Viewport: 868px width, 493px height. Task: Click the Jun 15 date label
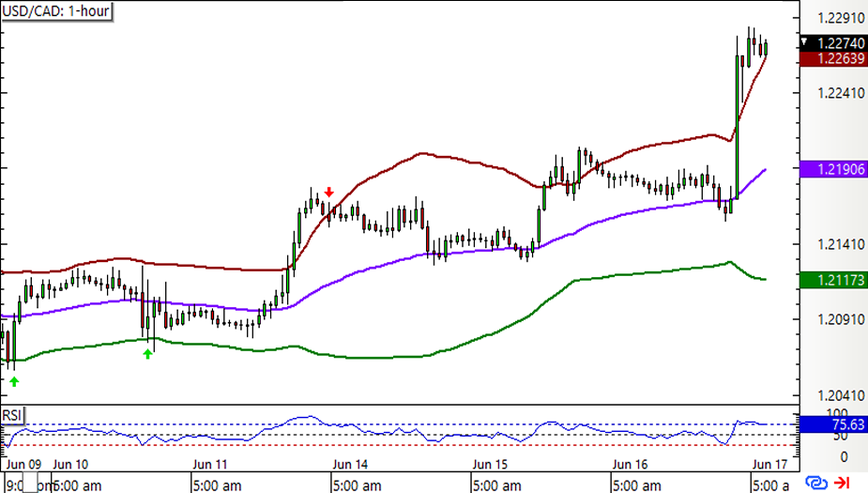(490, 464)
